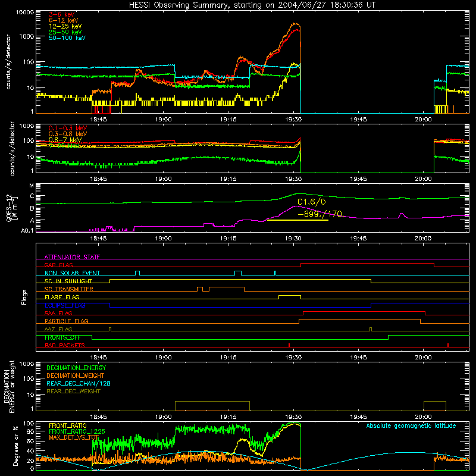Select the 25-50 keV legend label
This screenshot has width=476, height=476.
click(65, 32)
